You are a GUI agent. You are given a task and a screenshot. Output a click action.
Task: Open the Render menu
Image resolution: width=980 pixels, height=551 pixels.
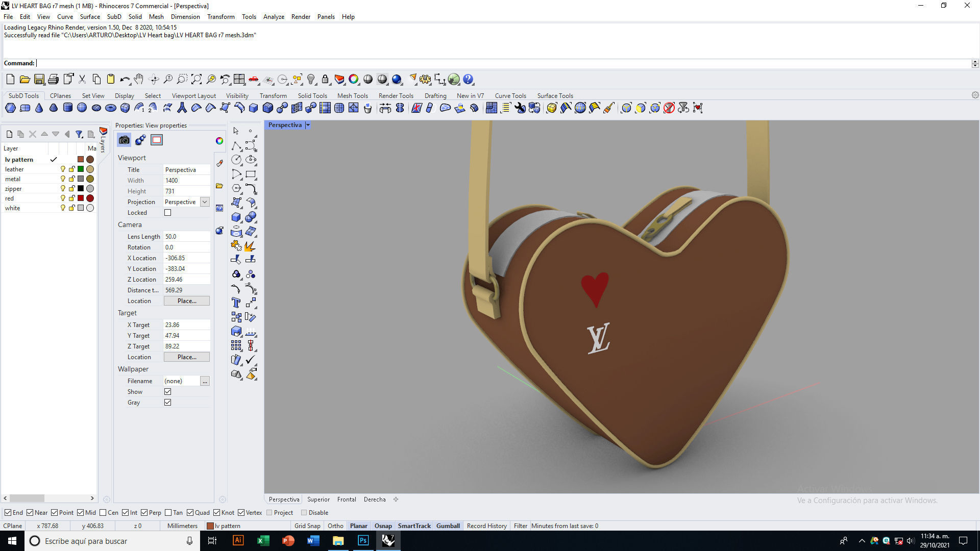301,17
